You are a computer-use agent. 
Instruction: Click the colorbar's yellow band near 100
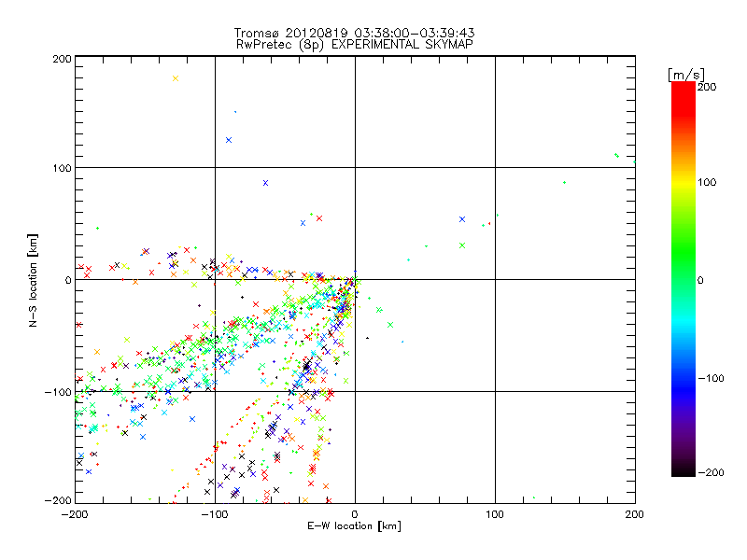click(x=684, y=182)
